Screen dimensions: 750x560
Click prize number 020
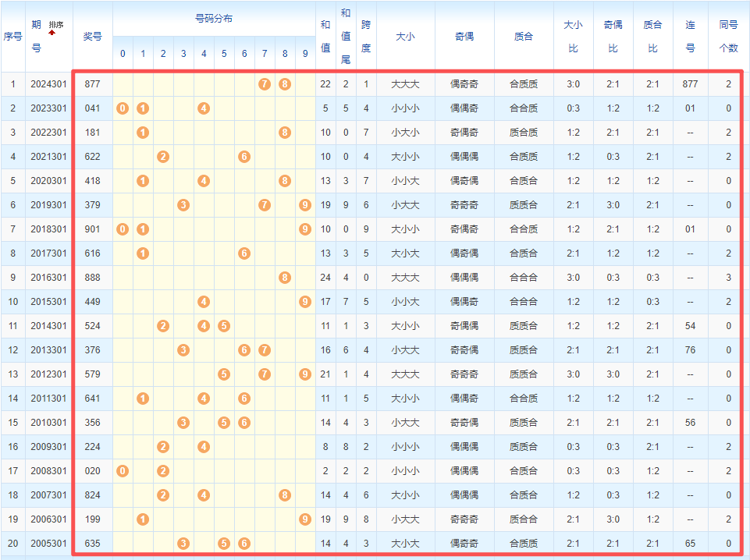pos(92,471)
